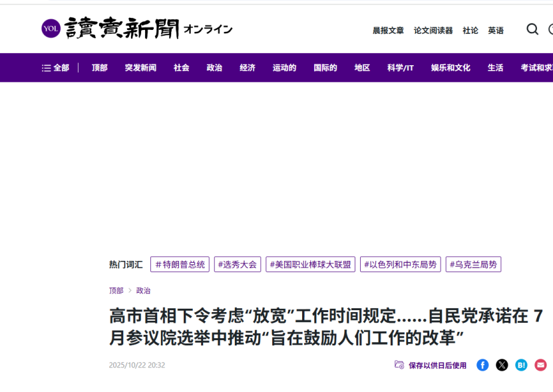Open the 全部 hamburger menu
Viewport: 553px width, 392px height.
(x=55, y=68)
